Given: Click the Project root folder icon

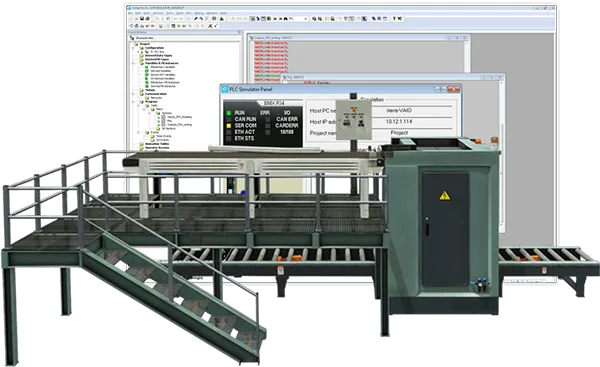Looking at the screenshot, I should click(x=136, y=44).
